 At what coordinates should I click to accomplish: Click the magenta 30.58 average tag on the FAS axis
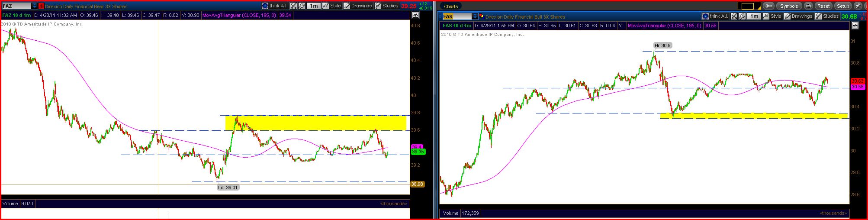[858, 87]
